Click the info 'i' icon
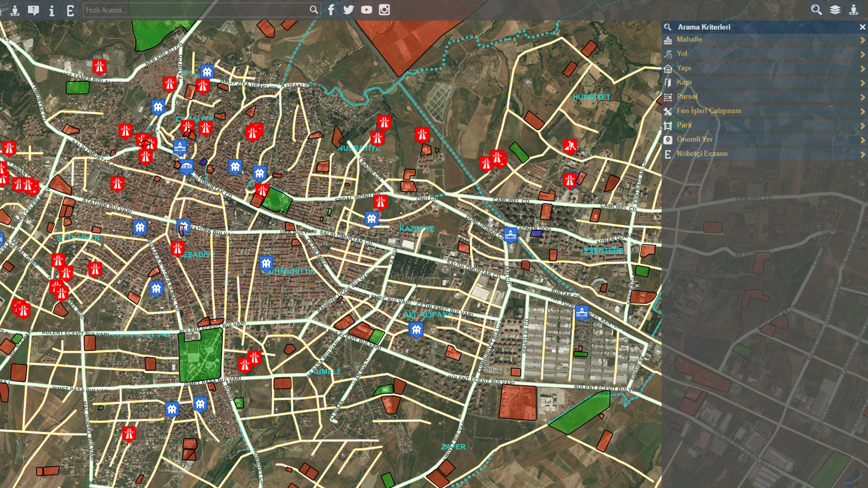Image resolution: width=868 pixels, height=488 pixels. coord(52,10)
